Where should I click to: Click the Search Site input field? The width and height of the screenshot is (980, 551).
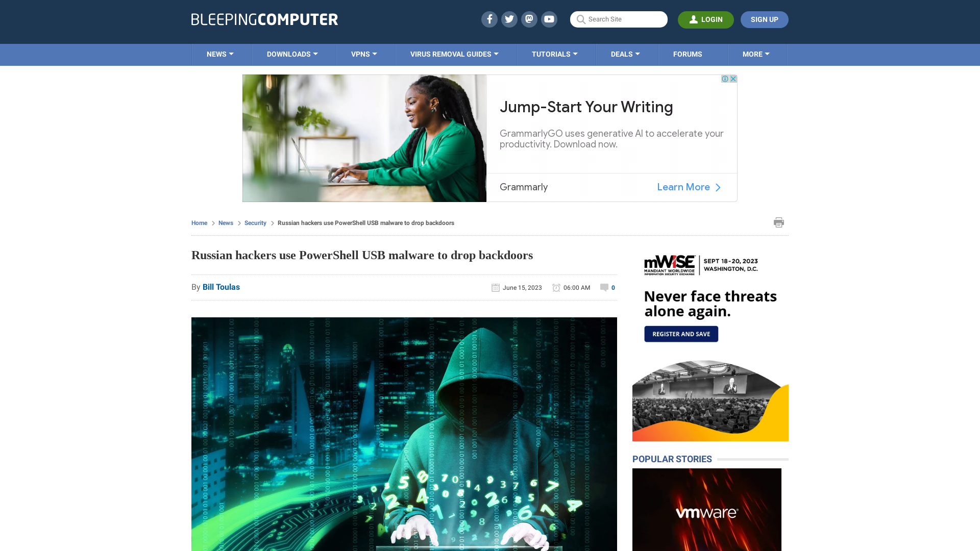(619, 19)
